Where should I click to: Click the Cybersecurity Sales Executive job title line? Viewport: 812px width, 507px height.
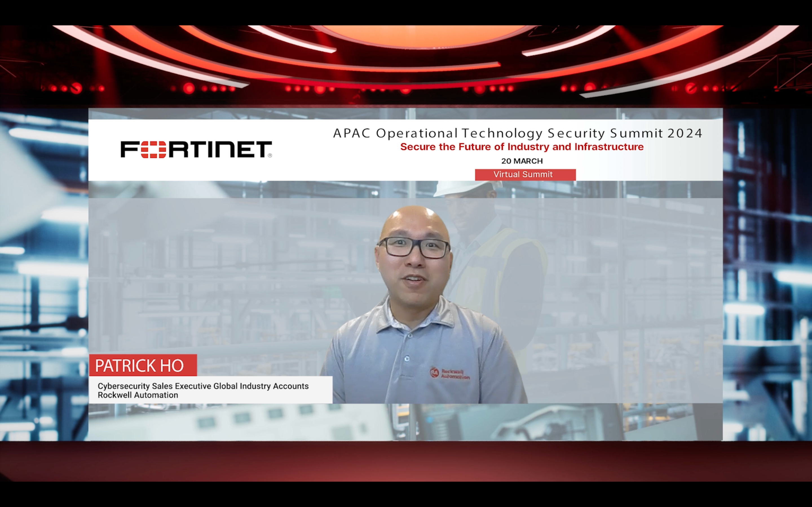coord(203,386)
